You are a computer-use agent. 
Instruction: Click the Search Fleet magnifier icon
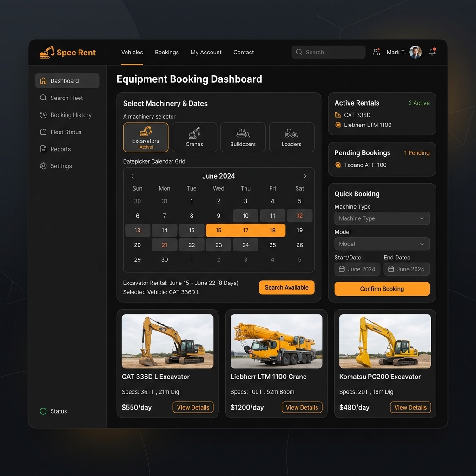(x=43, y=98)
